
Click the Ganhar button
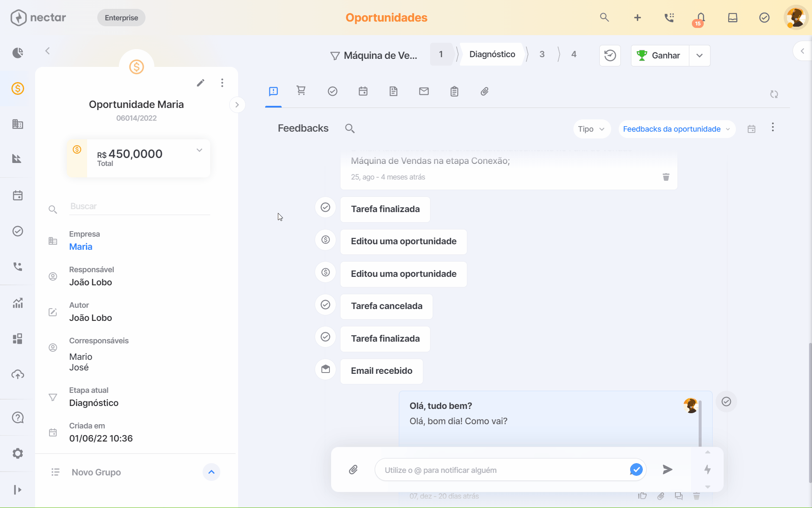coord(660,55)
